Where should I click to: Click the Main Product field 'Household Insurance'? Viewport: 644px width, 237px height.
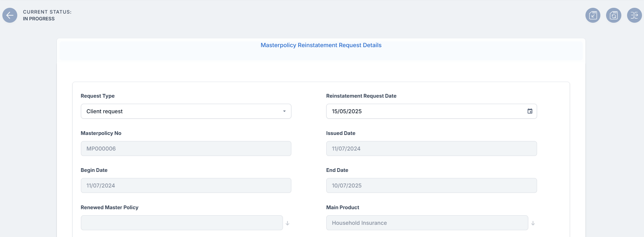pyautogui.click(x=427, y=223)
